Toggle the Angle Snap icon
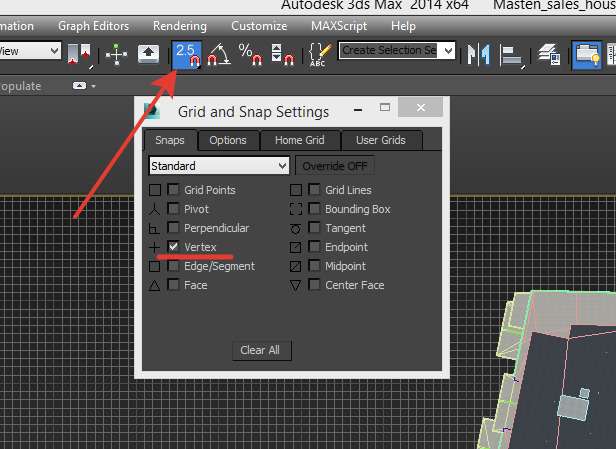 point(219,54)
